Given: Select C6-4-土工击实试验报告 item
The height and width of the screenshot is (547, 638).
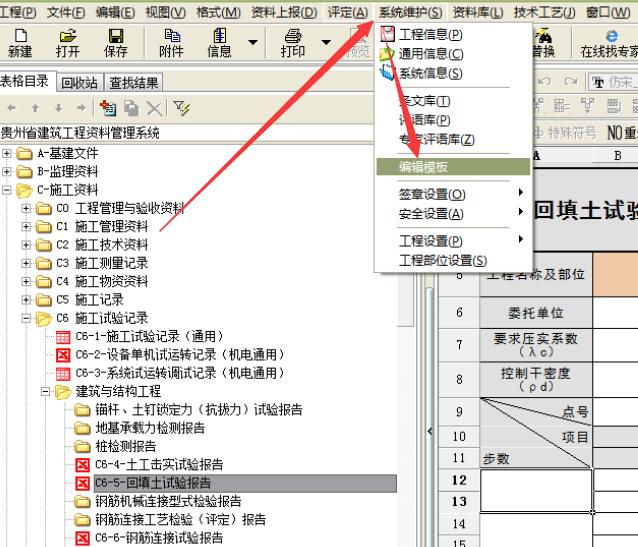Looking at the screenshot, I should pos(159,464).
